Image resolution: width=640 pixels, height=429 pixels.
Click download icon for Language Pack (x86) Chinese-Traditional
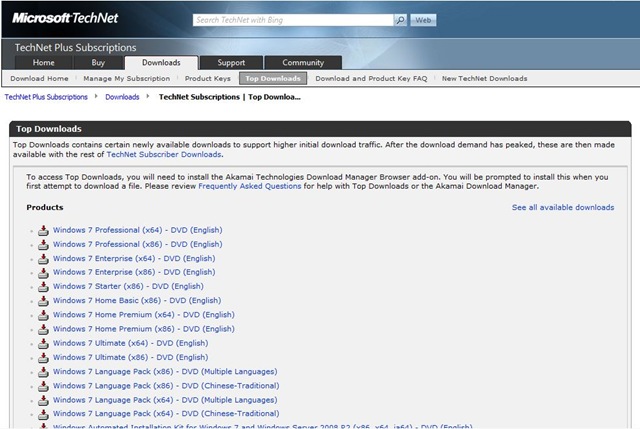click(x=44, y=385)
